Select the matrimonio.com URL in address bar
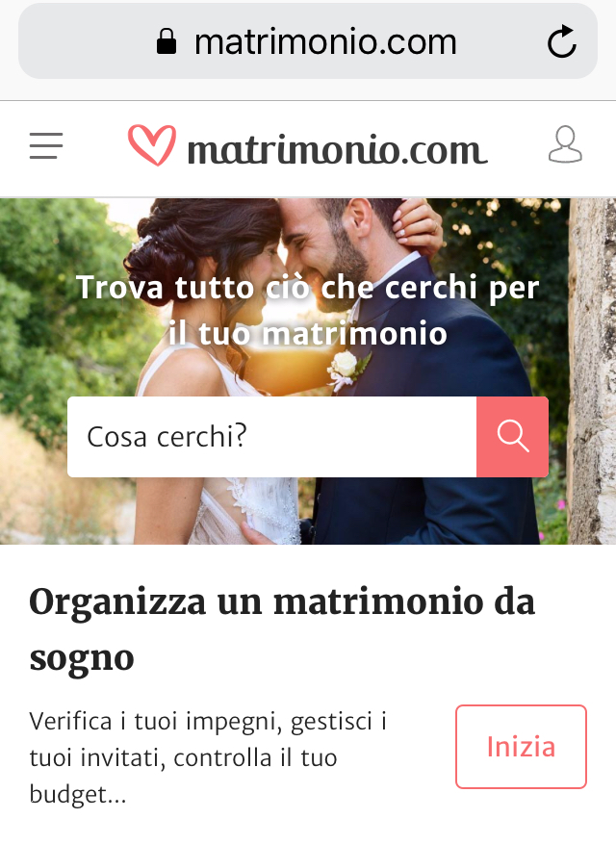Image resolution: width=616 pixels, height=844 pixels. point(325,42)
